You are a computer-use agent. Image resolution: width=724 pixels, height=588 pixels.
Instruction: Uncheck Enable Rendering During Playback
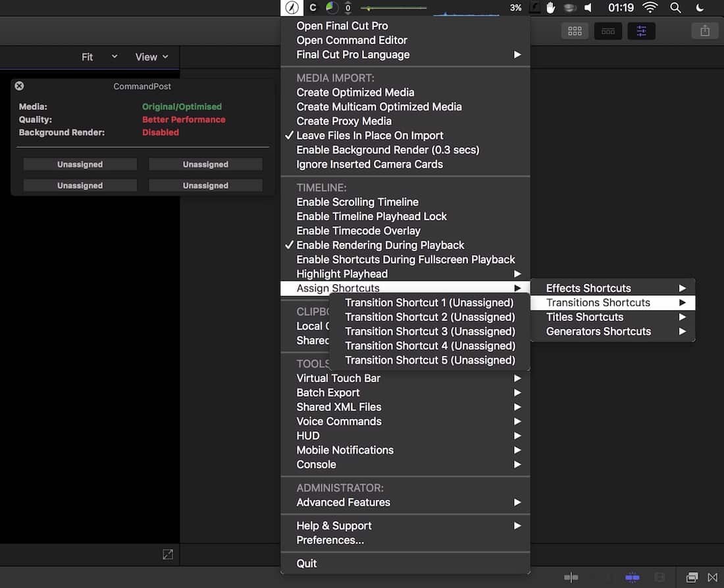405,245
